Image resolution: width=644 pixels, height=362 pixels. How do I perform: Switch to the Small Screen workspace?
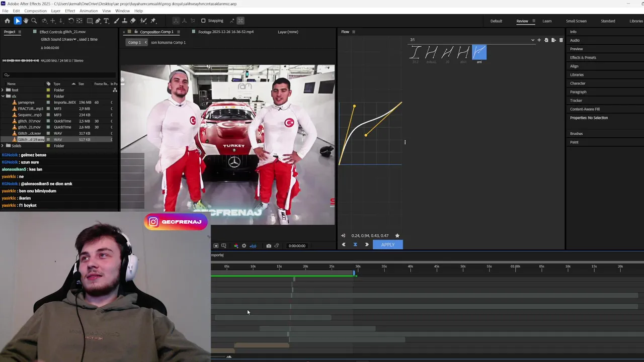pos(576,21)
